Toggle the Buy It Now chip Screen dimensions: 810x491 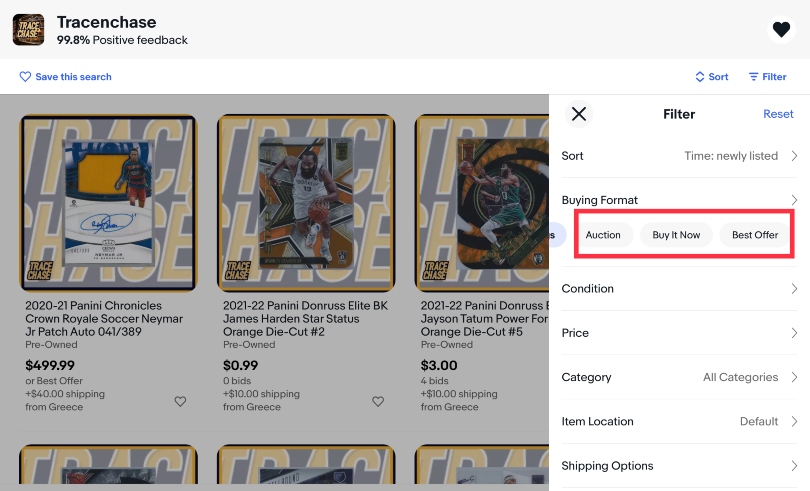(676, 235)
